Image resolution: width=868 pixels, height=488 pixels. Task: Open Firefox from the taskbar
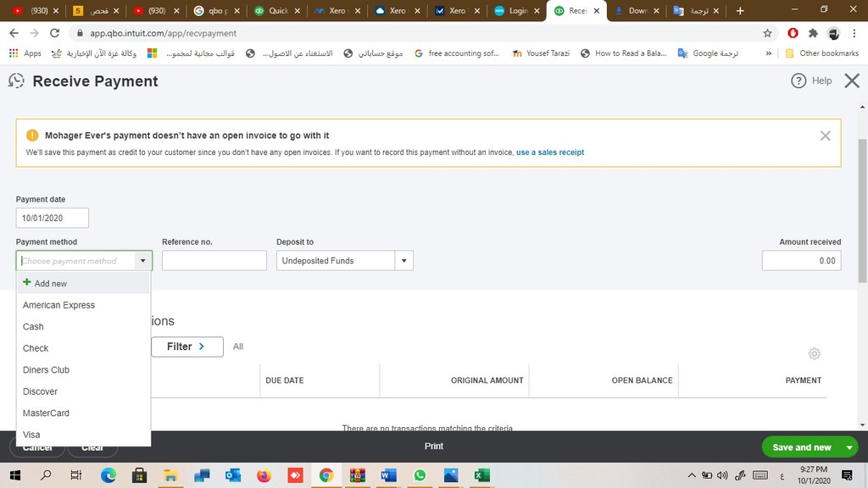pyautogui.click(x=264, y=475)
